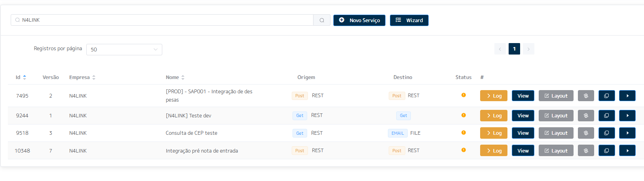Run Consulta de CEP teste play icon
The image size is (644, 181).
coord(627,133)
